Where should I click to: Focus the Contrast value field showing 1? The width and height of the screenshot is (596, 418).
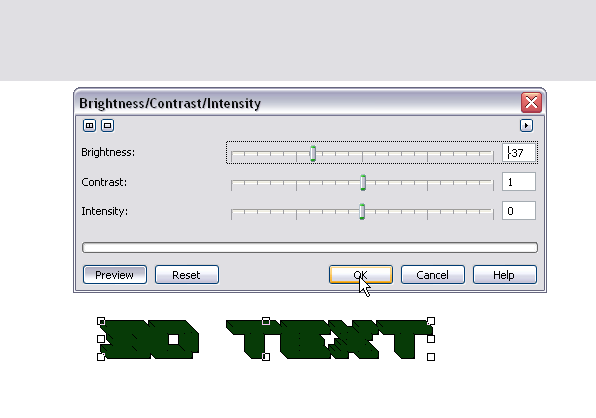coord(519,182)
